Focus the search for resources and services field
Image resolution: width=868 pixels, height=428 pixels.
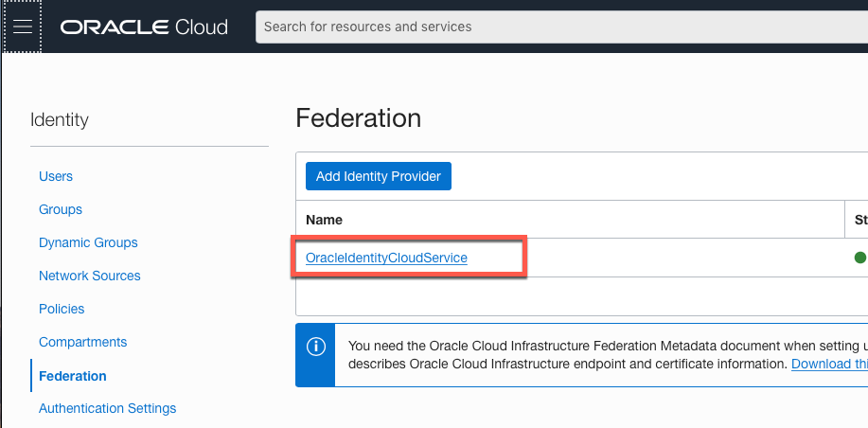[x=558, y=27]
